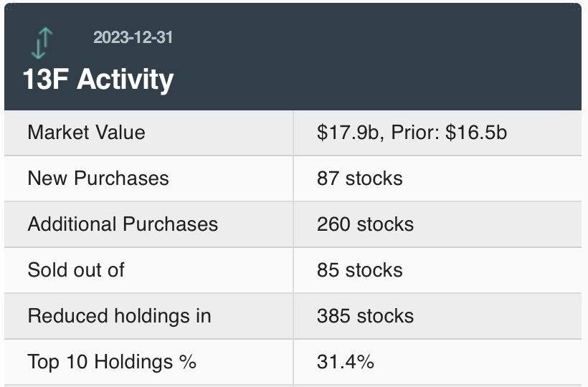Viewport: 588px width, 387px height.
Task: Select the Market Value row label
Action: [86, 133]
